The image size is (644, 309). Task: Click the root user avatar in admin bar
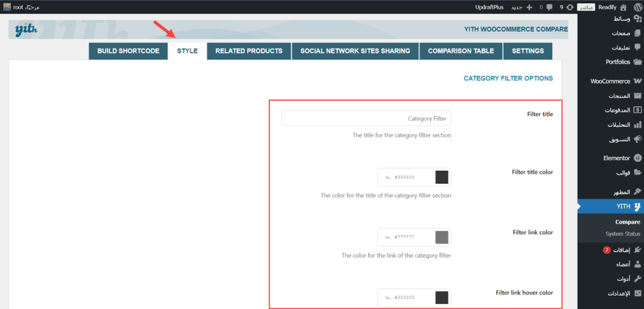(x=7, y=7)
